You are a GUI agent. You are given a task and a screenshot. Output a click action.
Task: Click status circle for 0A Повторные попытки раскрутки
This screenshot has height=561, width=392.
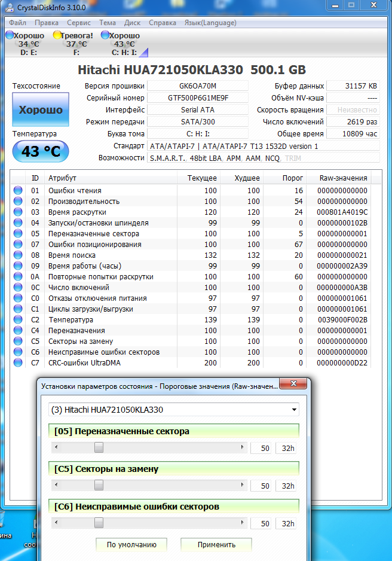(x=18, y=276)
